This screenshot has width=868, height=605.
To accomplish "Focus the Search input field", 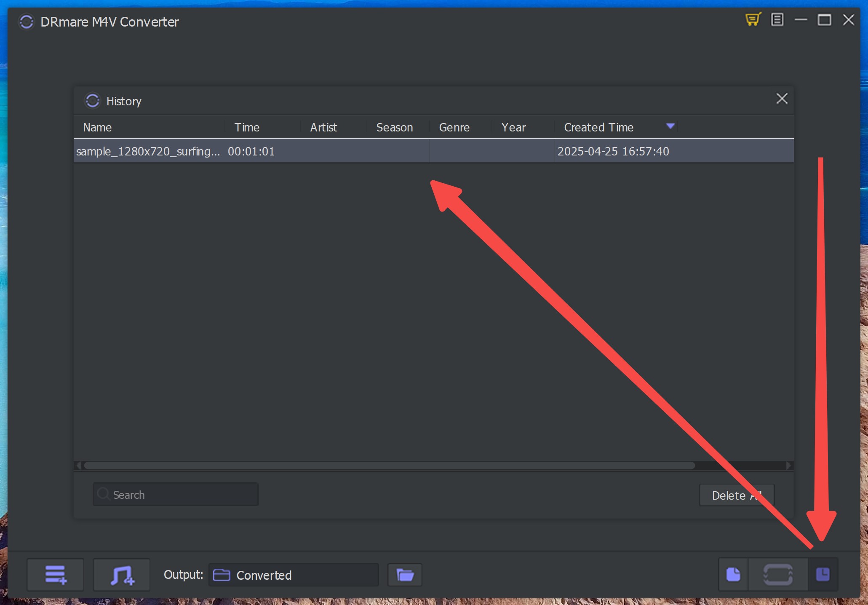I will [175, 494].
